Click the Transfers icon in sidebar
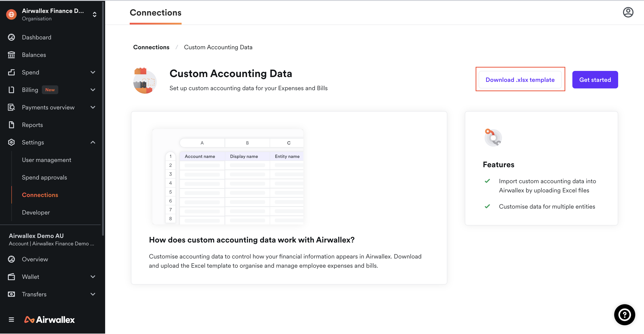 [11, 294]
